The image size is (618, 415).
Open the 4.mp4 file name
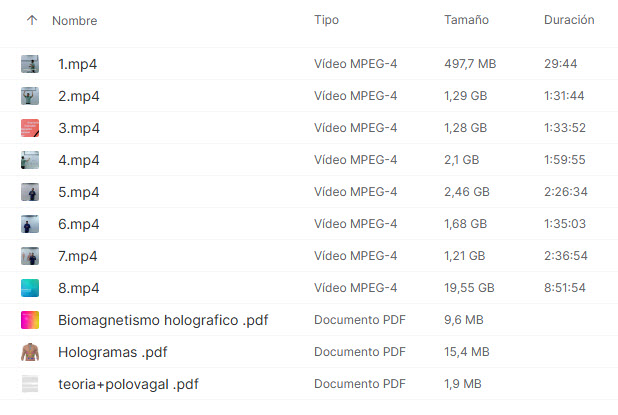79,160
